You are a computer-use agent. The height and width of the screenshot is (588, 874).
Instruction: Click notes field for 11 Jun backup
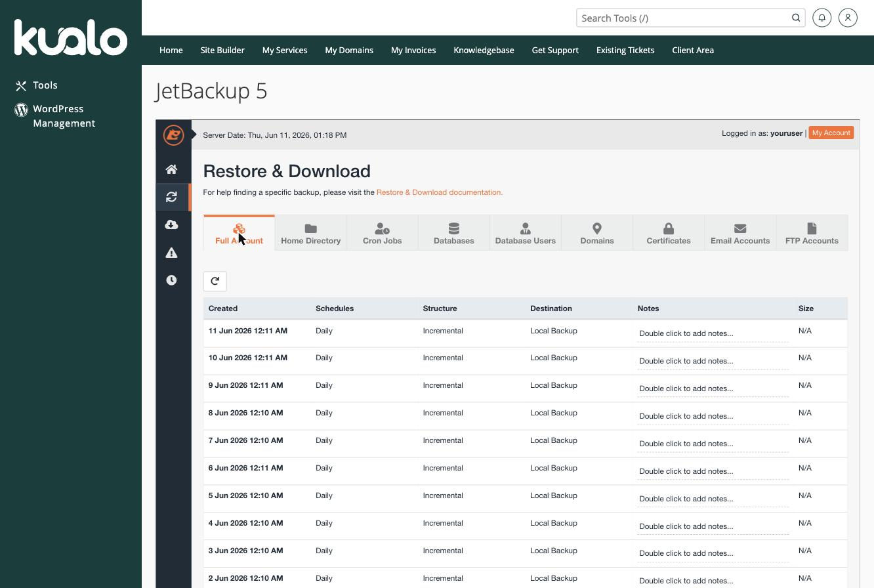[713, 333]
